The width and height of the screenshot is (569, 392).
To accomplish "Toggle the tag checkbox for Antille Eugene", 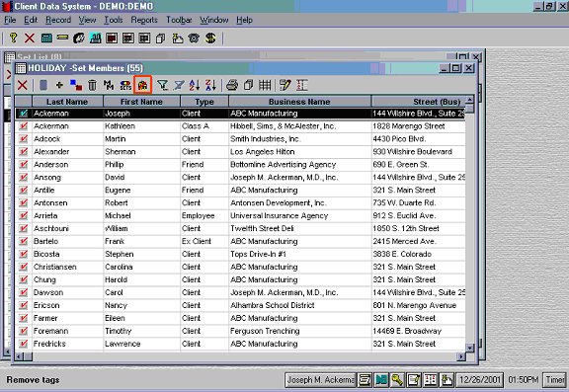I will (24, 190).
